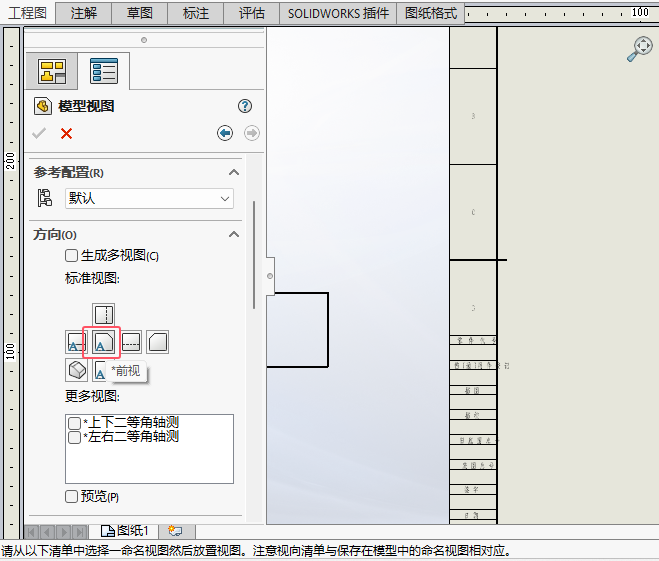Go forward with the right arrow
Viewport: 659px width, 561px height.
[x=252, y=133]
